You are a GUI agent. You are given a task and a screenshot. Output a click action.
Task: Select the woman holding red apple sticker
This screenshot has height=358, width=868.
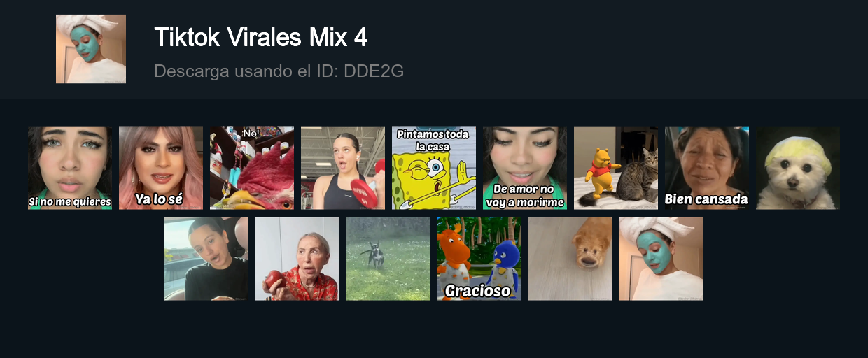[297, 259]
